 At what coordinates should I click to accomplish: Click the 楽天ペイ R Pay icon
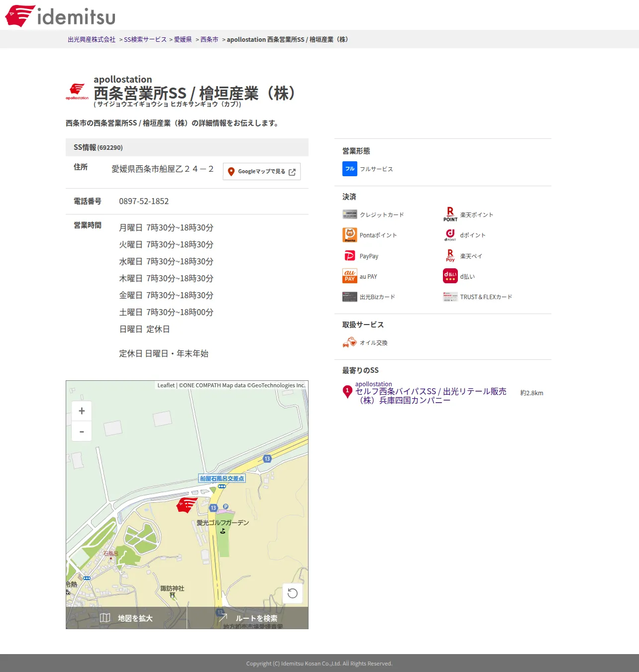(x=450, y=256)
